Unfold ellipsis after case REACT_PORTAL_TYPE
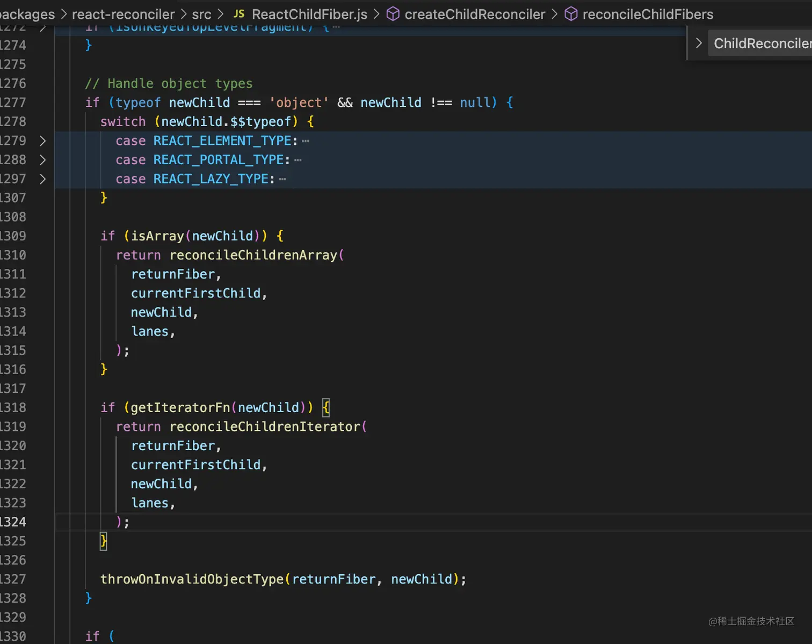The height and width of the screenshot is (644, 812). pyautogui.click(x=298, y=160)
